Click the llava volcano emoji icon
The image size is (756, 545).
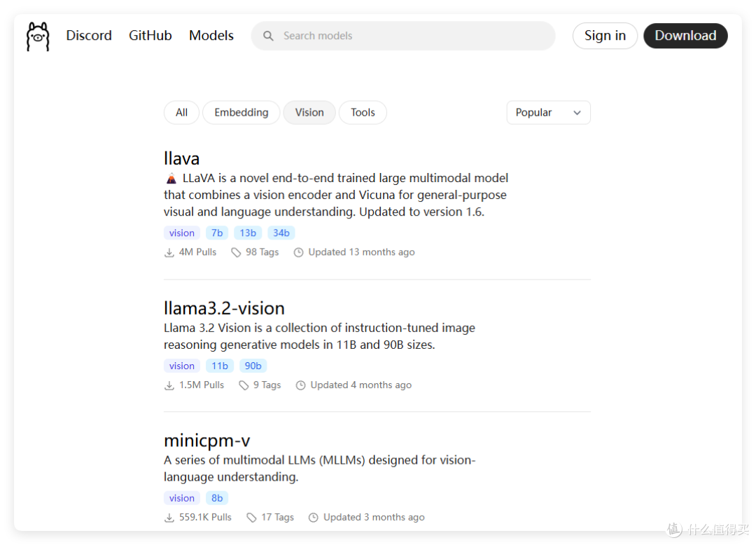click(x=171, y=179)
